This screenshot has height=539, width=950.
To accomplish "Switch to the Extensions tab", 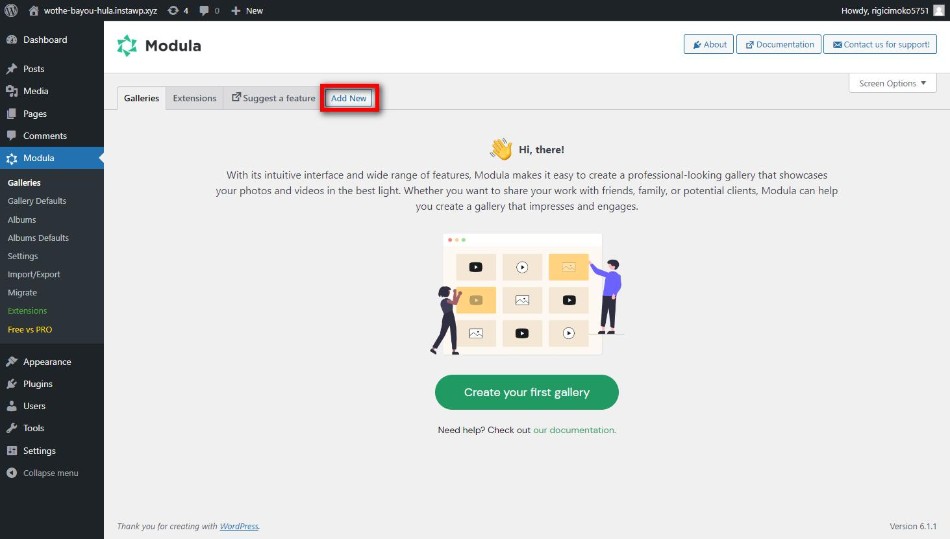I will tap(194, 98).
